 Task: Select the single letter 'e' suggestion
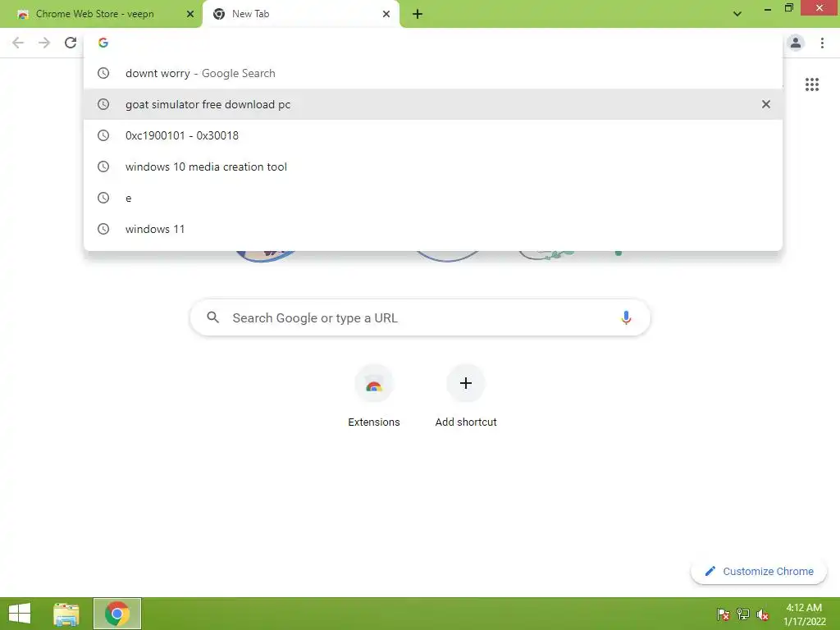point(433,198)
